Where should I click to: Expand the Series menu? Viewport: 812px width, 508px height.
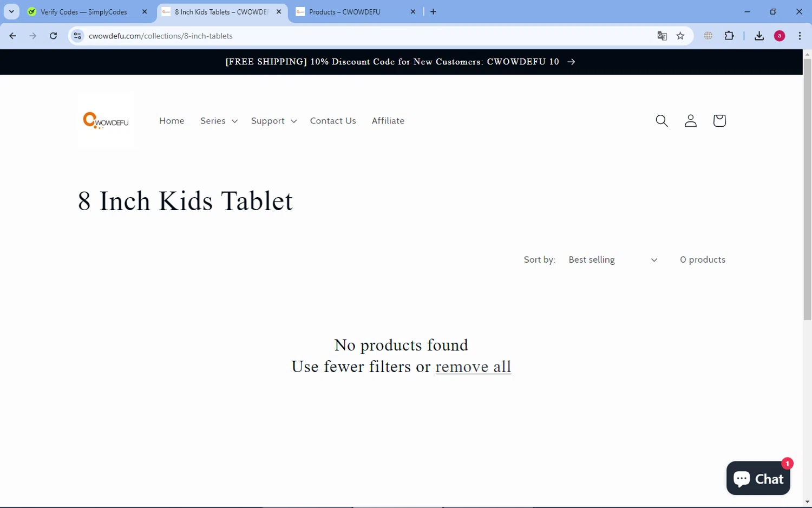pyautogui.click(x=219, y=121)
